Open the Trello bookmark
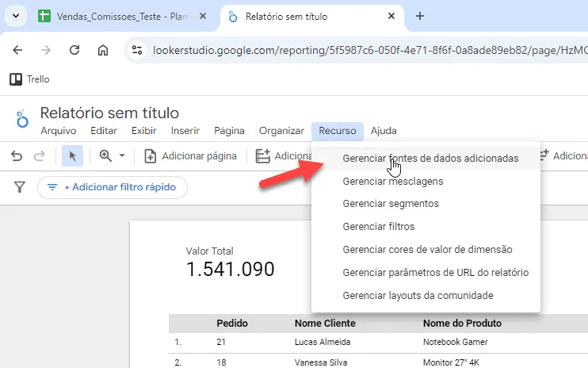 [29, 79]
